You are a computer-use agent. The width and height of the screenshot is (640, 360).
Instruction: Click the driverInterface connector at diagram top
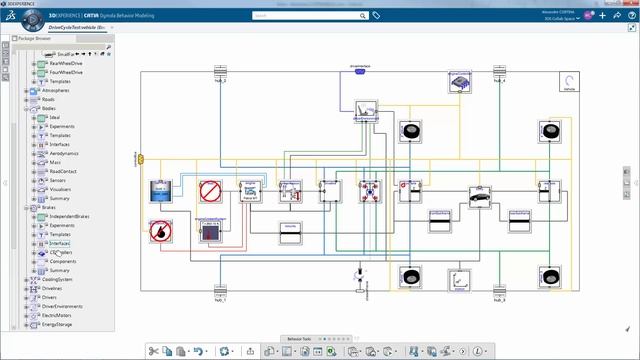point(360,71)
